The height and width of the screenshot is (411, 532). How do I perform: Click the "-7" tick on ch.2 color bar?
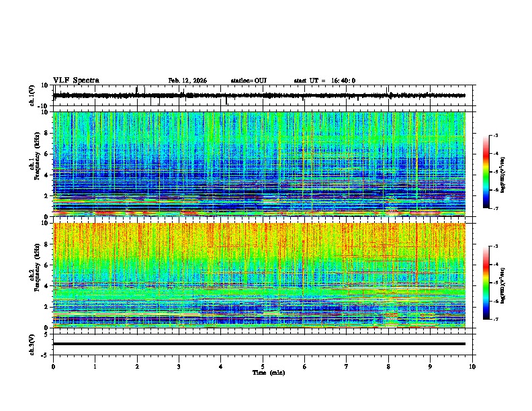coord(495,319)
